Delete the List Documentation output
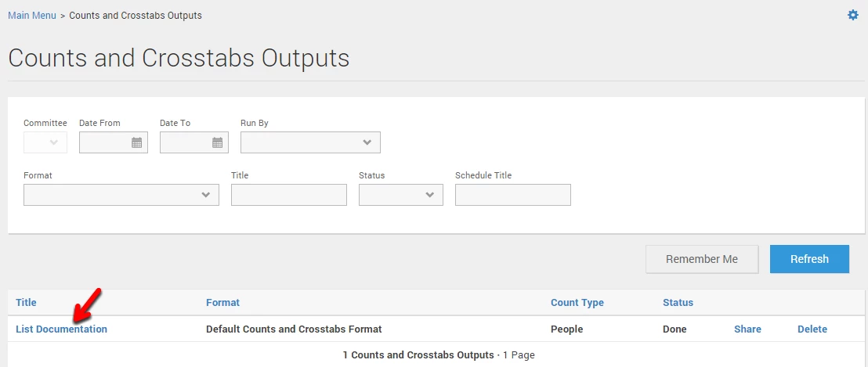The width and height of the screenshot is (868, 367). 812,329
